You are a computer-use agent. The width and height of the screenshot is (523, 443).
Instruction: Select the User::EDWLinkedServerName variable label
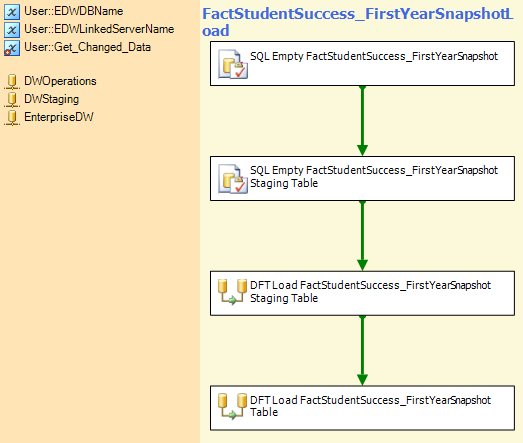pos(99,29)
